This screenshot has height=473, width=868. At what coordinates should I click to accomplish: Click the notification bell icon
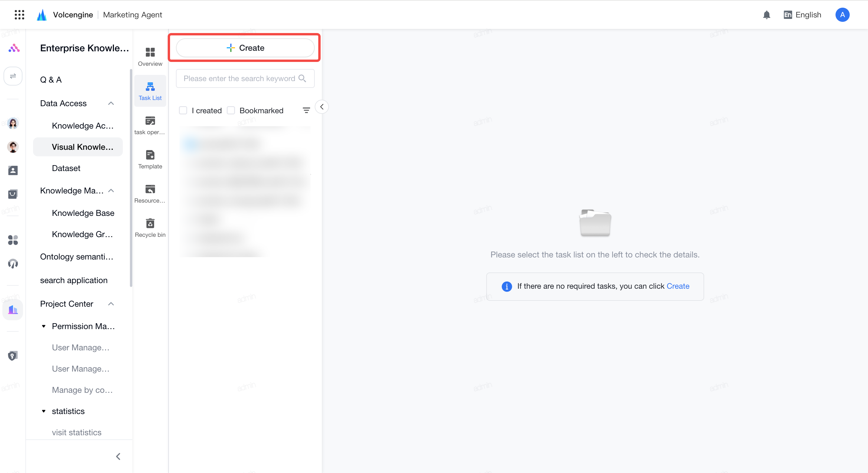[x=766, y=15]
